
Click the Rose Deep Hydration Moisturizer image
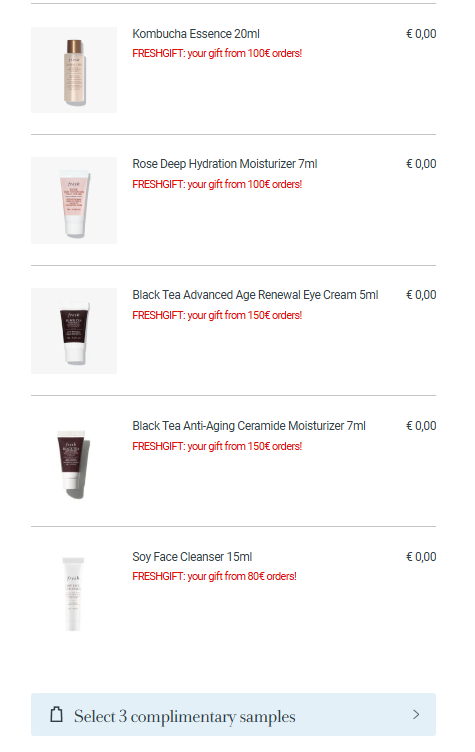(x=74, y=200)
